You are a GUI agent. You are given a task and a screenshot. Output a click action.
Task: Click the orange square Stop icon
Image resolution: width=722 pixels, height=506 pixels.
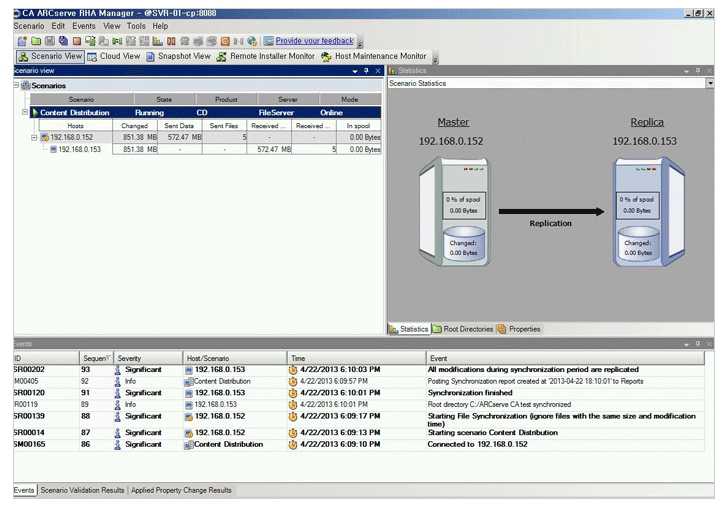[x=77, y=41]
